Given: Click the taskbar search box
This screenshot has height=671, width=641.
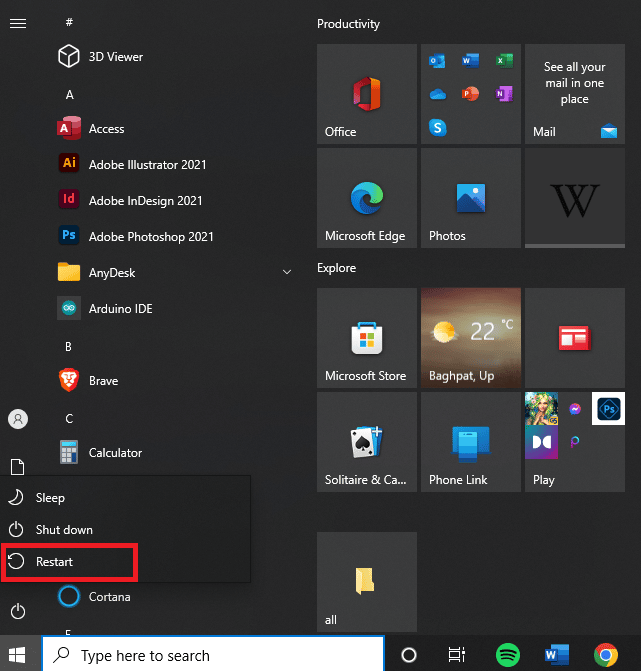Looking at the screenshot, I should (x=214, y=655).
